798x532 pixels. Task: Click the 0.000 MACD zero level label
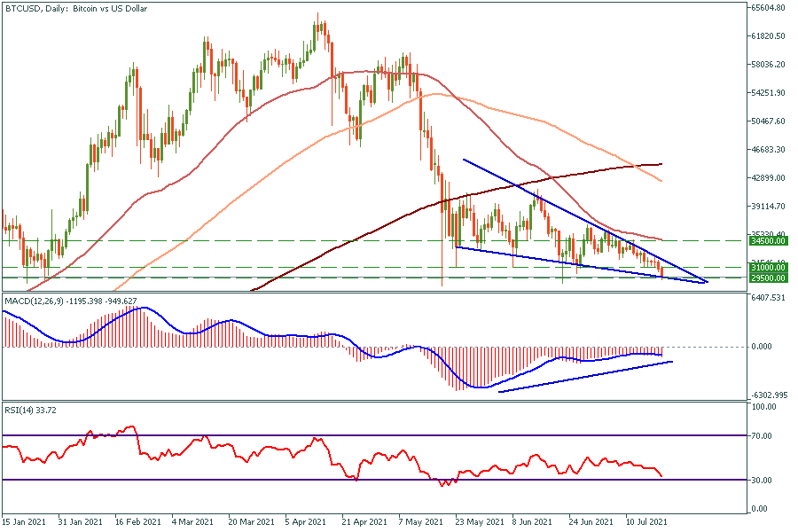(762, 347)
